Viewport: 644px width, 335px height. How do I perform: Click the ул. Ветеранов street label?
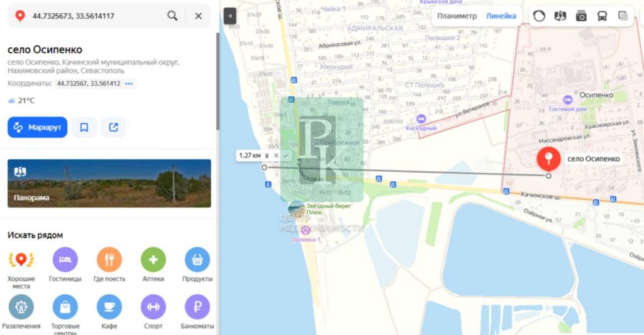(x=472, y=111)
